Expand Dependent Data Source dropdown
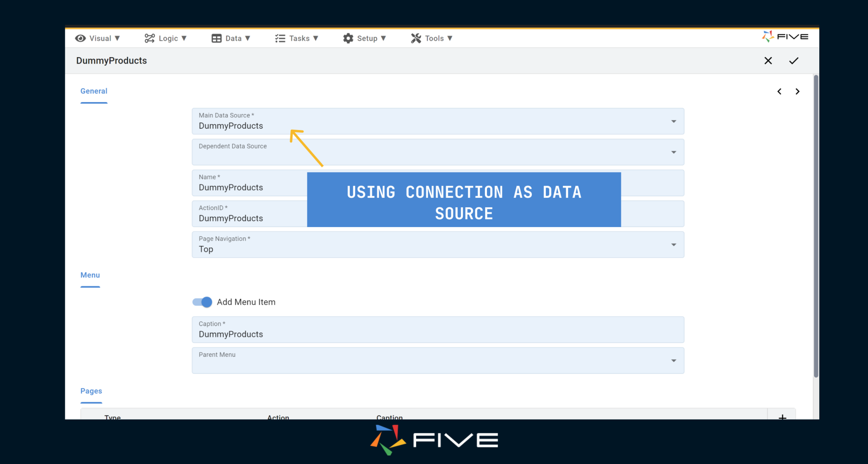The width and height of the screenshot is (868, 464). [673, 152]
